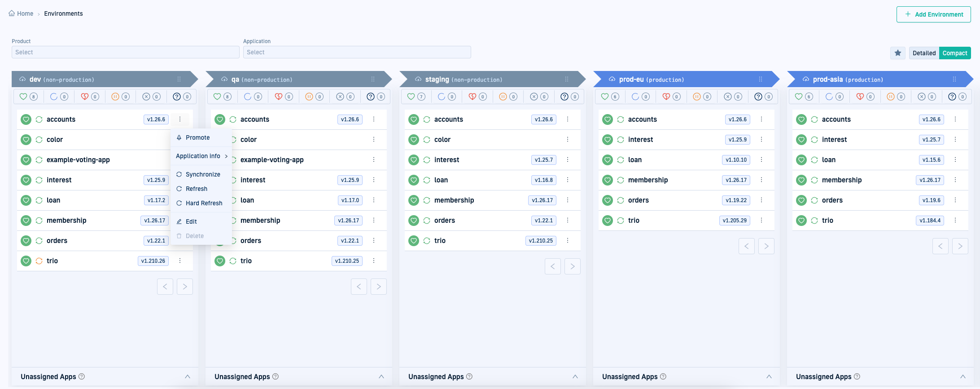Click the favorites star icon
This screenshot has height=389, width=980.
pyautogui.click(x=897, y=53)
